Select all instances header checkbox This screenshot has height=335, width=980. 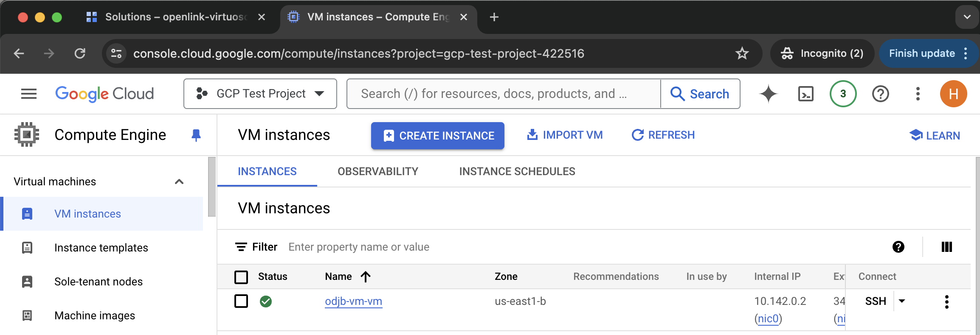[x=241, y=277]
